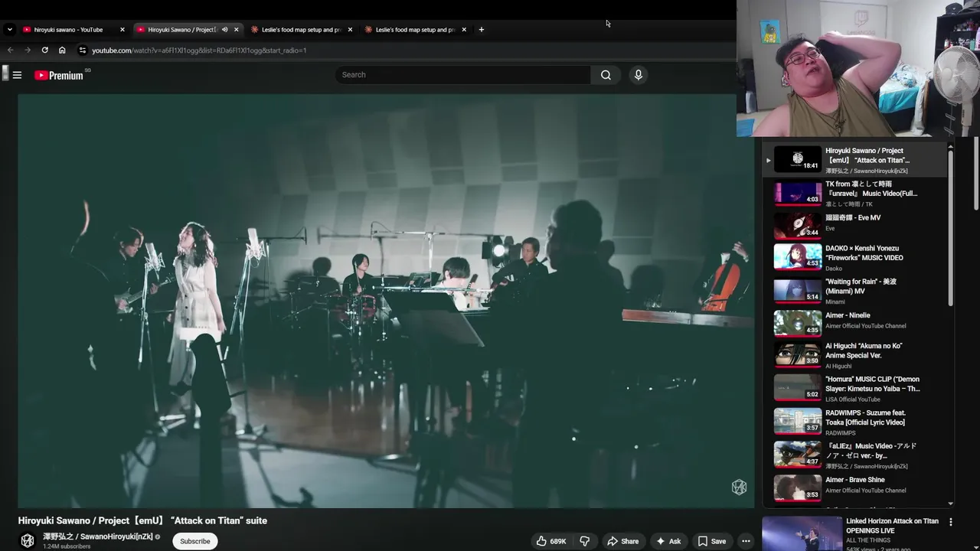This screenshot has height=551, width=980.
Task: Subscribe to the channel
Action: [x=194, y=541]
